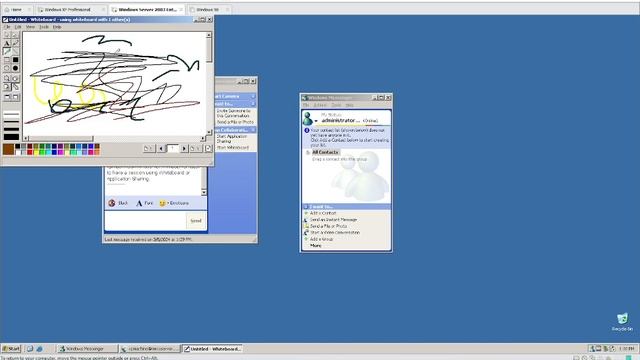Pick the thickest line width
This screenshot has width=640, height=360.
[x=11, y=137]
